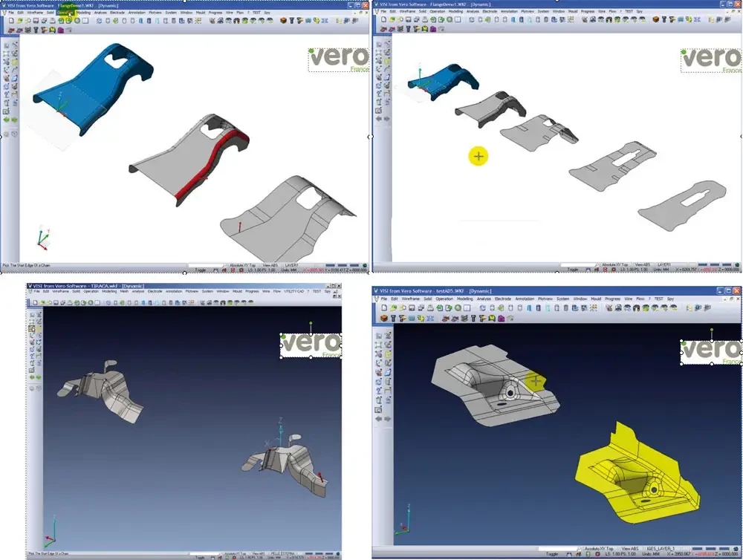The image size is (743, 560).
Task: Click the grey back arrow in five-part FlangeDemo1 window
Action: [x=379, y=119]
